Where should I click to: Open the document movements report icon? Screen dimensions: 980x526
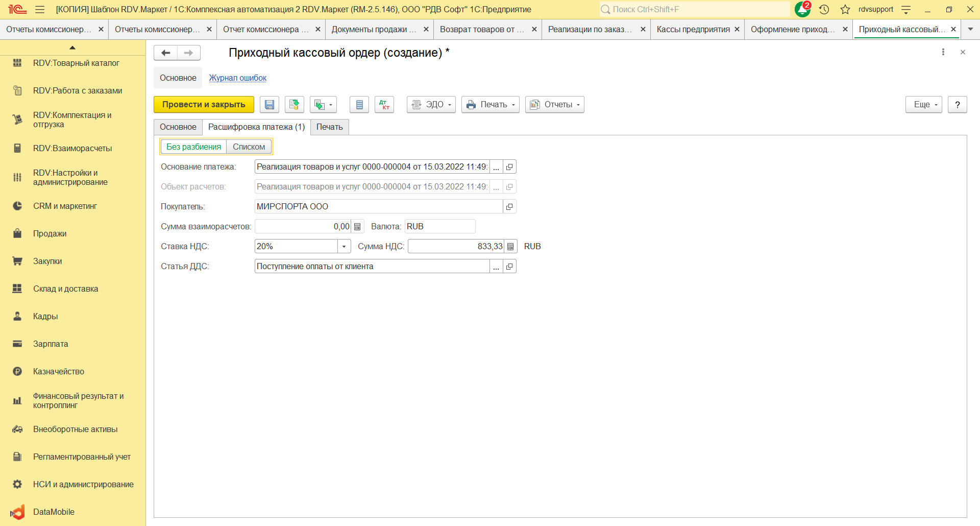tap(359, 105)
